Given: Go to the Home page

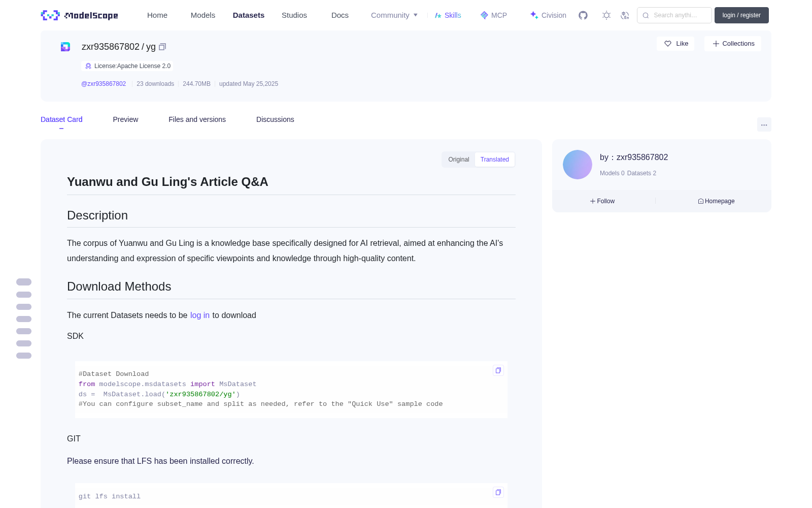Looking at the screenshot, I should pyautogui.click(x=157, y=15).
